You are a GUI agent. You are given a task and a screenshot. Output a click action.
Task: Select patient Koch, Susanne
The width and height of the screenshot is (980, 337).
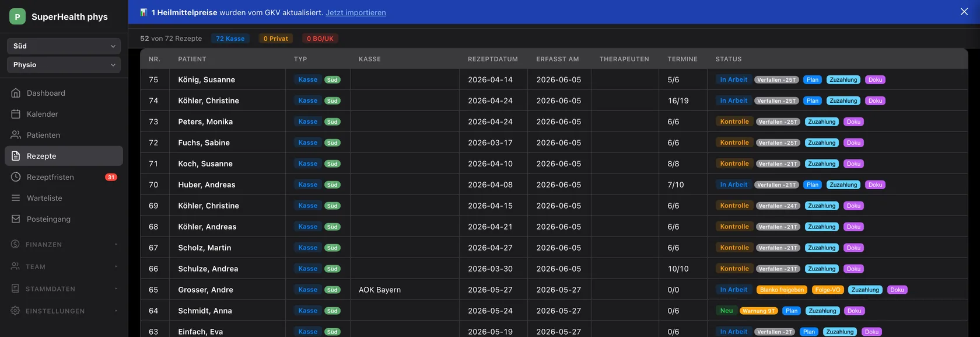click(x=205, y=164)
